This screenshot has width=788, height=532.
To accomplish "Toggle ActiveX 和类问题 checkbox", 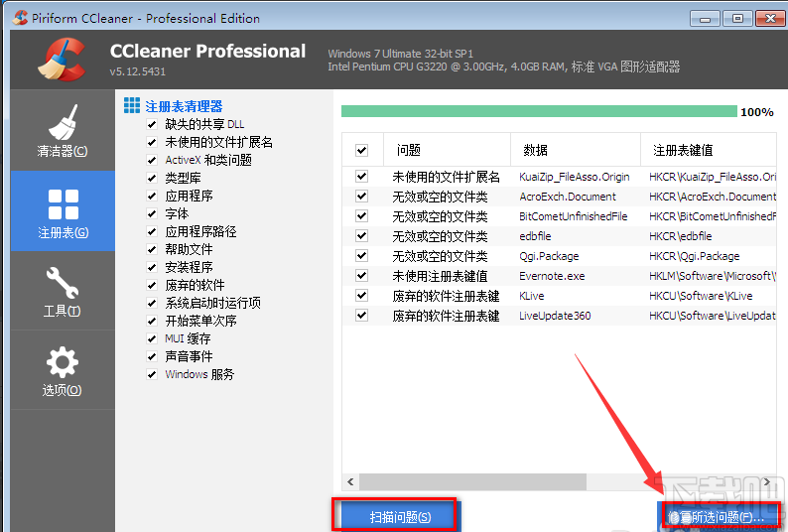I will pos(152,160).
